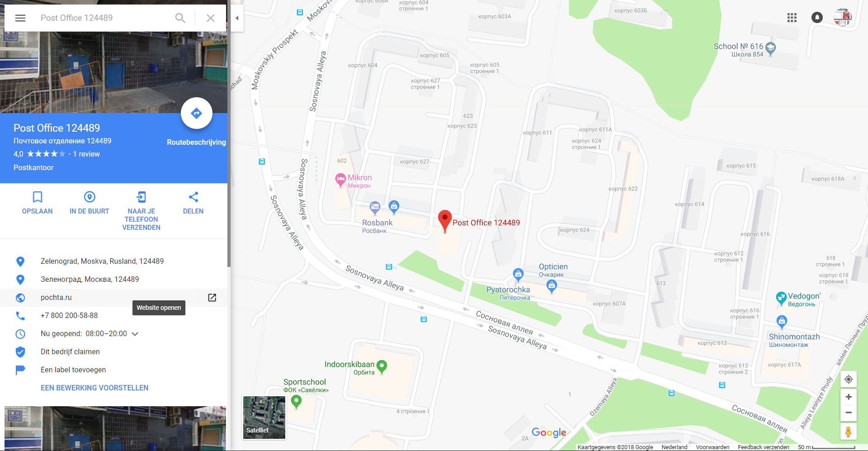Search nearby with In de buurt
The height and width of the screenshot is (451, 868).
[x=90, y=203]
